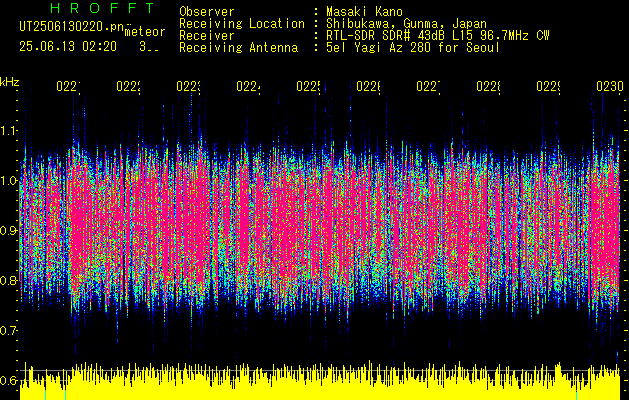
Task: Click the Receiving Location label
Action: point(242,24)
